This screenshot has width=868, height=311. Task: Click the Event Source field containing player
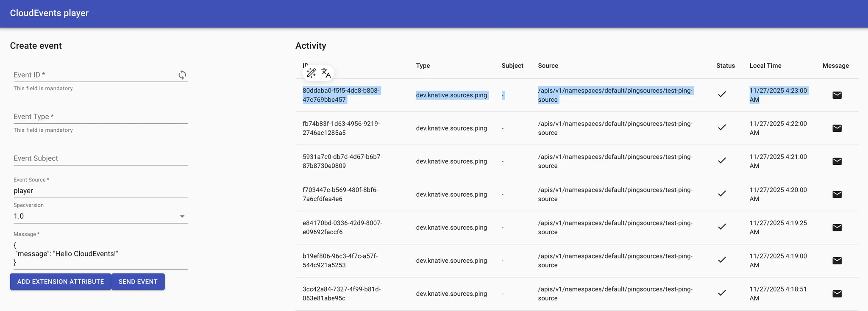tap(100, 191)
